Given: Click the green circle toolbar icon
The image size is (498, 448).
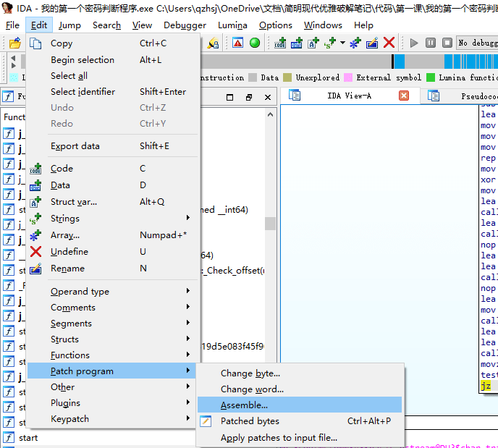Looking at the screenshot, I should (255, 43).
